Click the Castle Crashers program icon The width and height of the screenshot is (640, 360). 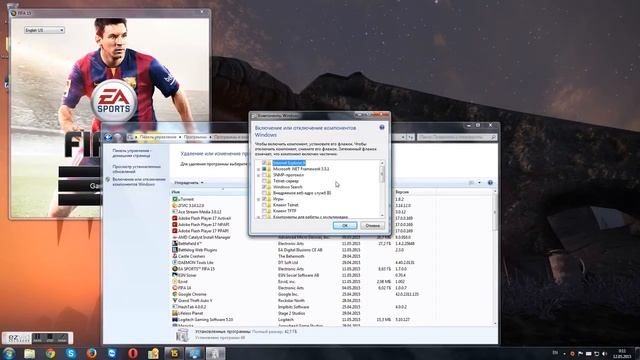(x=175, y=256)
